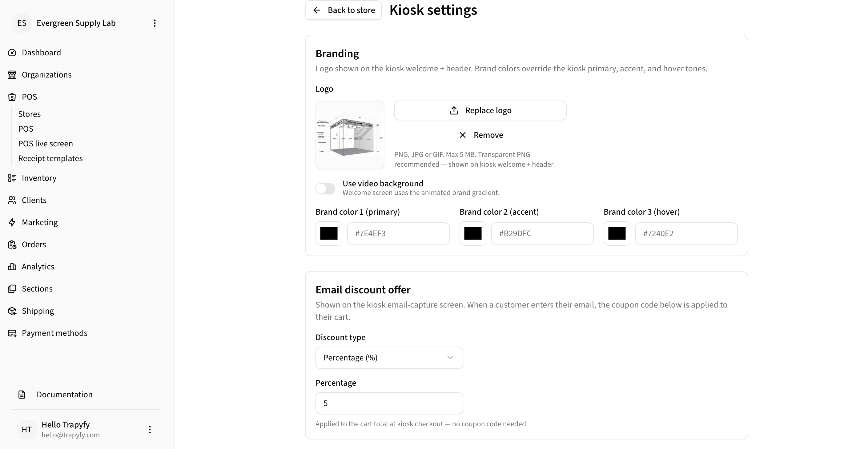The image size is (868, 449).
Task: Click Replace logo button
Action: coord(480,110)
